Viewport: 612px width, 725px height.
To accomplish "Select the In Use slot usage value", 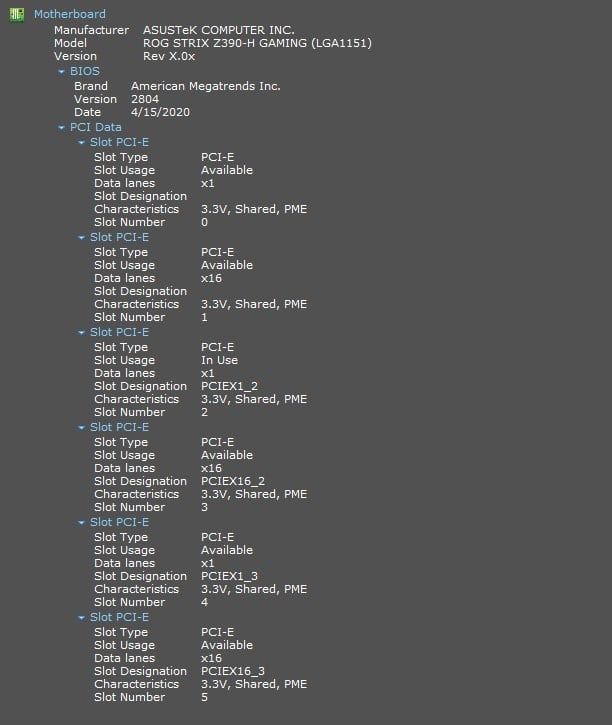I will [x=220, y=360].
